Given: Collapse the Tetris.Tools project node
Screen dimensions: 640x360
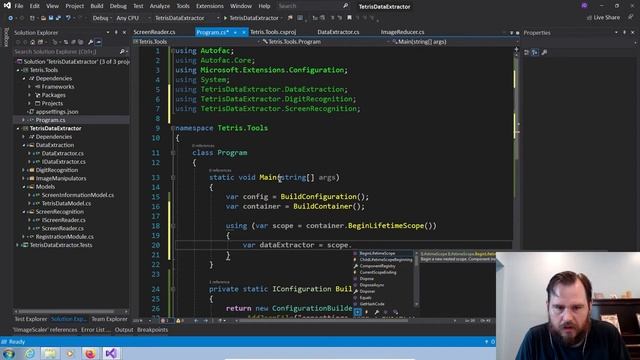Looking at the screenshot, I should 18,70.
